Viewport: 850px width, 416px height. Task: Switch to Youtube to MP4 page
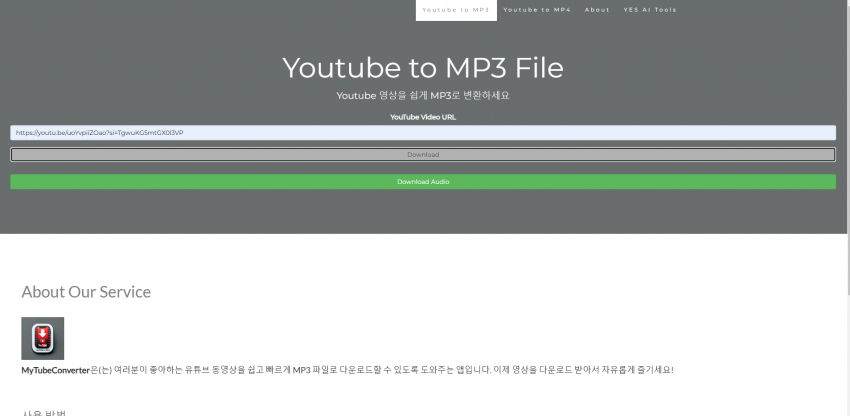click(537, 10)
